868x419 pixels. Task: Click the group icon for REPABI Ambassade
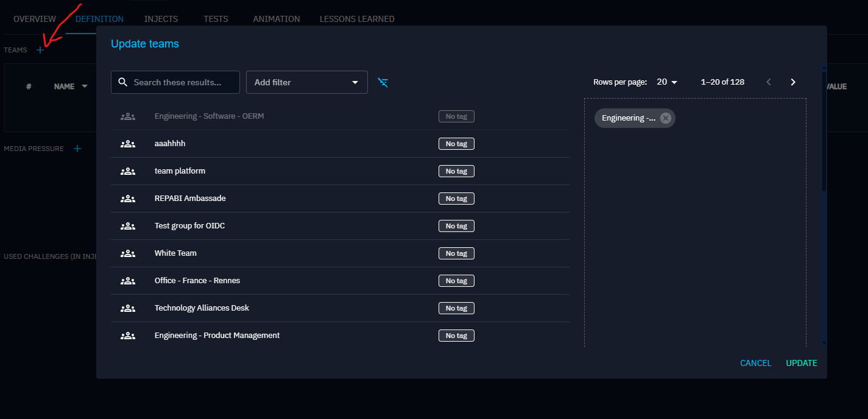pos(127,199)
